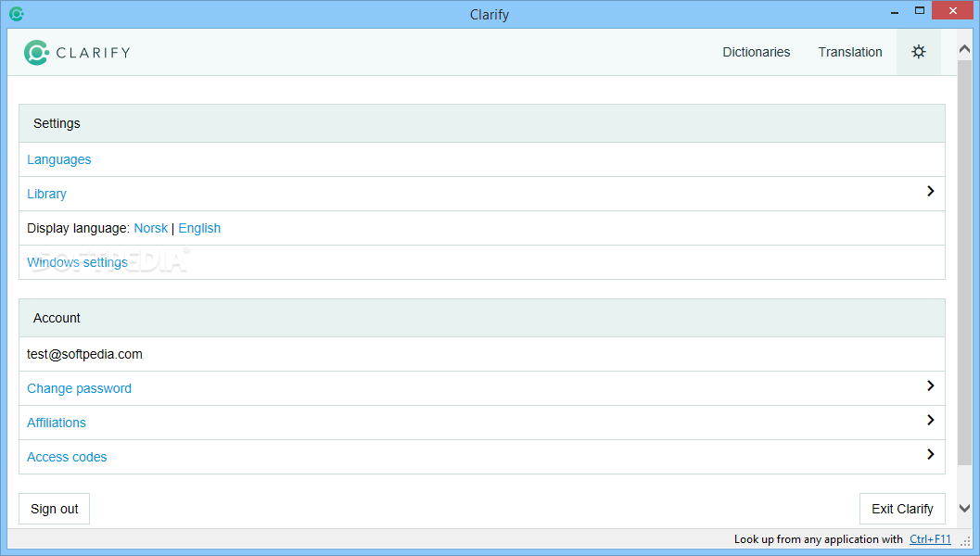Click the Ctrl+F11 shortcut link
This screenshot has height=556, width=980.
930,539
